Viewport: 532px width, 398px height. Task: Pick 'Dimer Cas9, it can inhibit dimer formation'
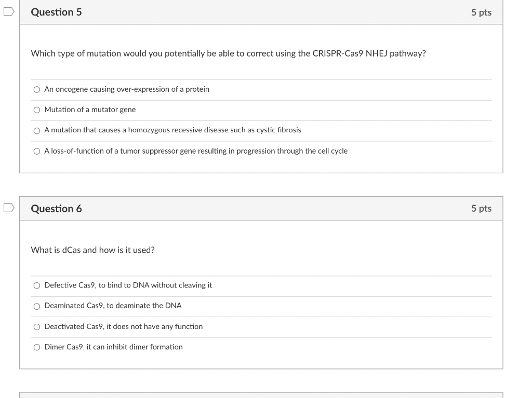pos(37,347)
